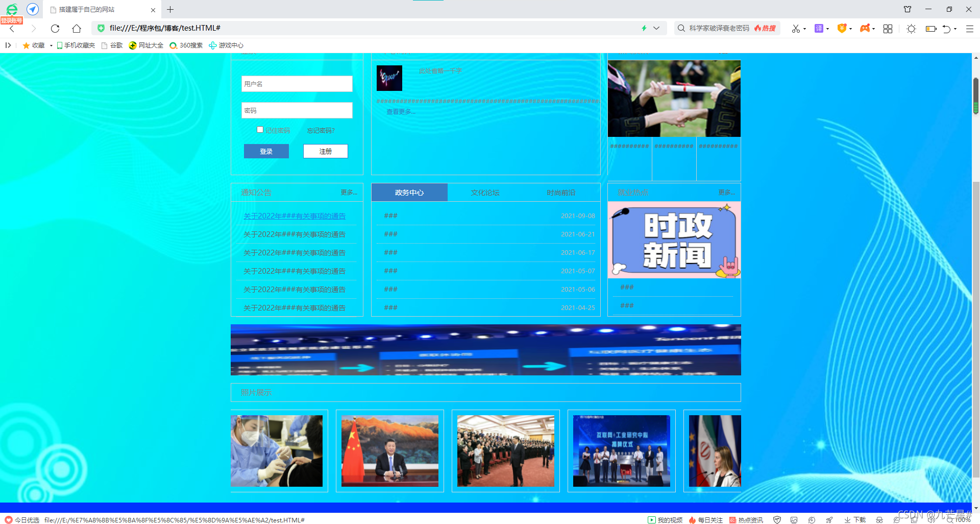Click the green lightning speed-mode icon

pos(644,28)
